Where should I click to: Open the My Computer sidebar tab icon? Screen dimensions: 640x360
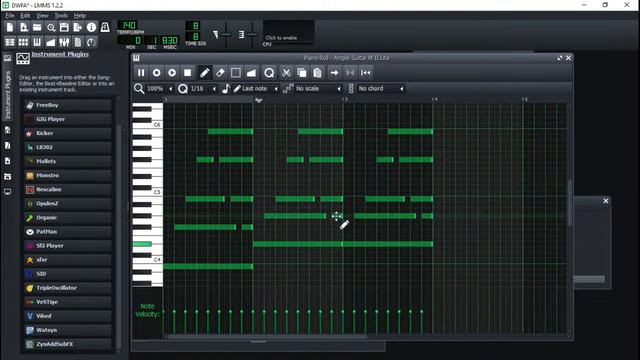click(x=7, y=191)
